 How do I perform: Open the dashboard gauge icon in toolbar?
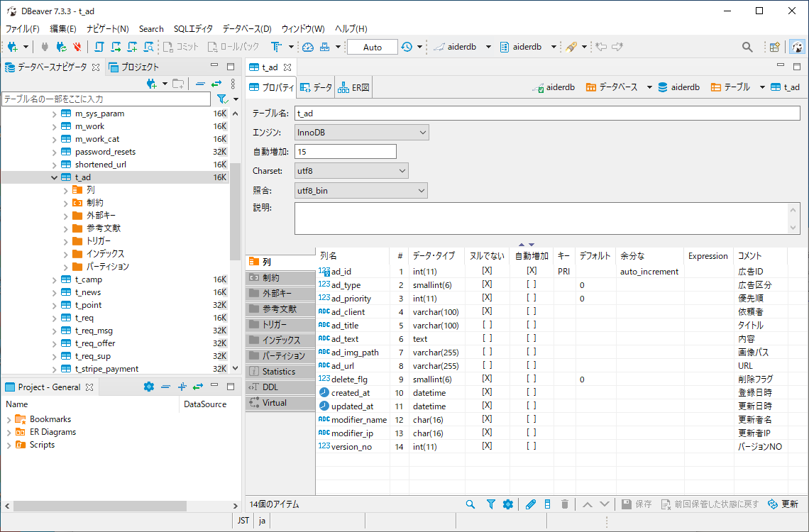(x=307, y=47)
